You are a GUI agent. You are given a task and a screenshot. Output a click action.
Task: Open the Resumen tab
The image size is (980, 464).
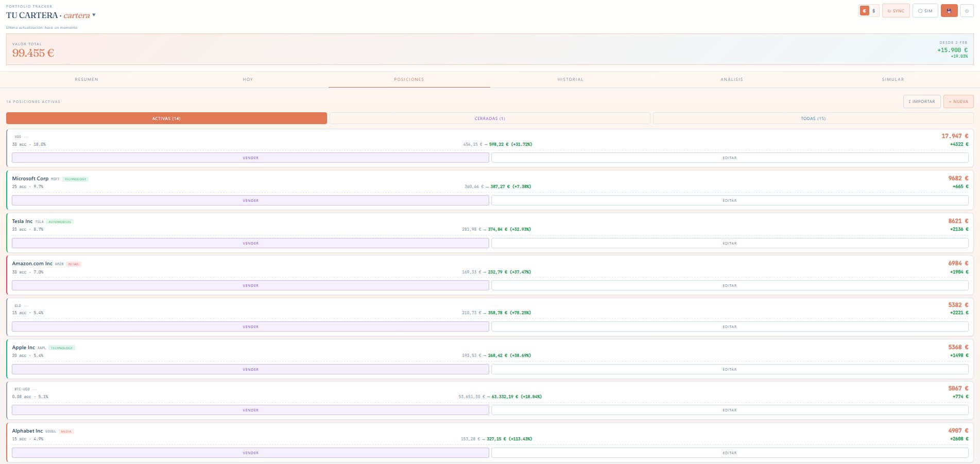[87, 79]
